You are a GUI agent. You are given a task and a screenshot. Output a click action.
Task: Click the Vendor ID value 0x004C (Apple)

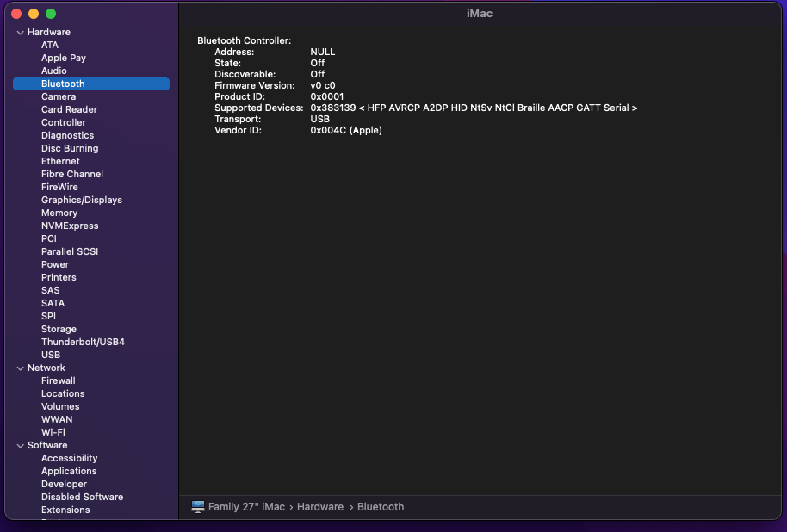pyautogui.click(x=346, y=131)
